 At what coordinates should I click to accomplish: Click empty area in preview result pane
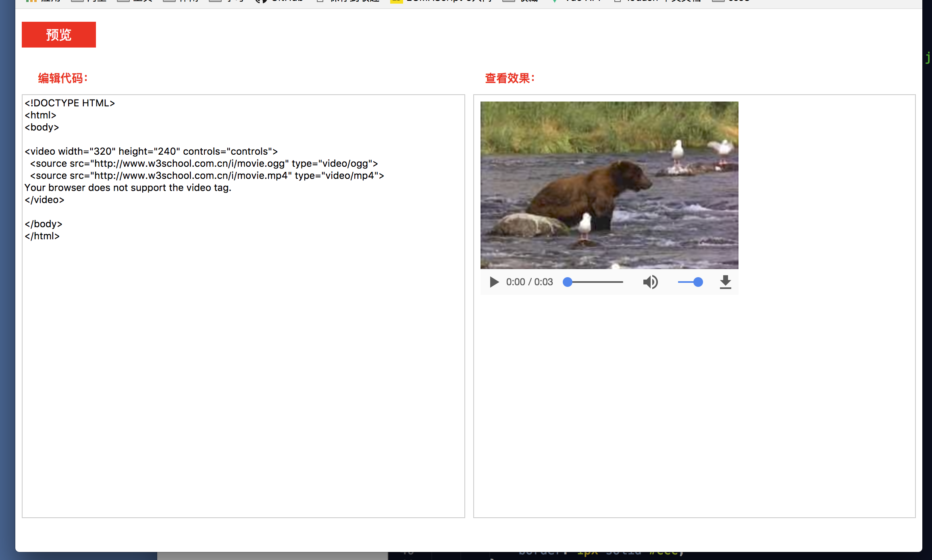(x=693, y=403)
